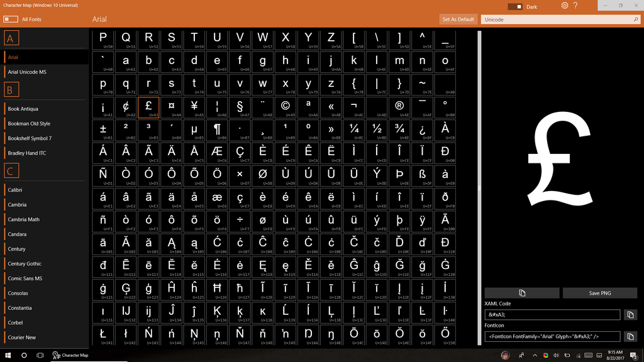The height and width of the screenshot is (362, 644).
Task: Select the copyright symbol U+A9
Action: coord(285,107)
